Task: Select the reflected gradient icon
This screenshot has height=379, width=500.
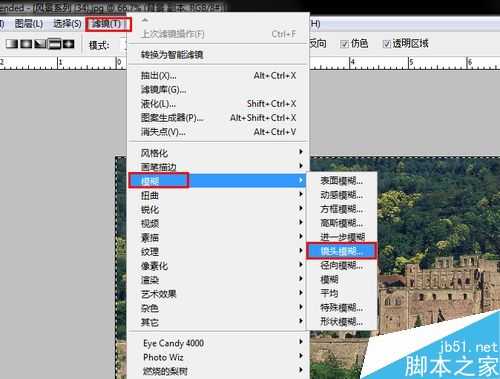Action: [x=55, y=44]
